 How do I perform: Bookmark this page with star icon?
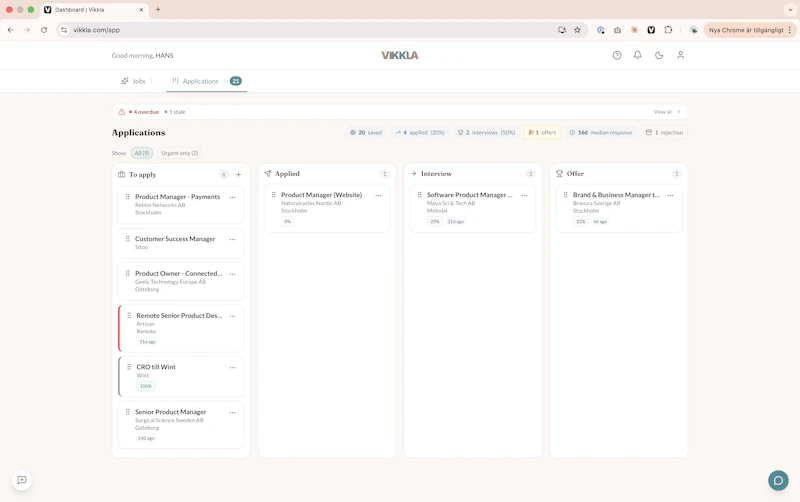coord(577,30)
